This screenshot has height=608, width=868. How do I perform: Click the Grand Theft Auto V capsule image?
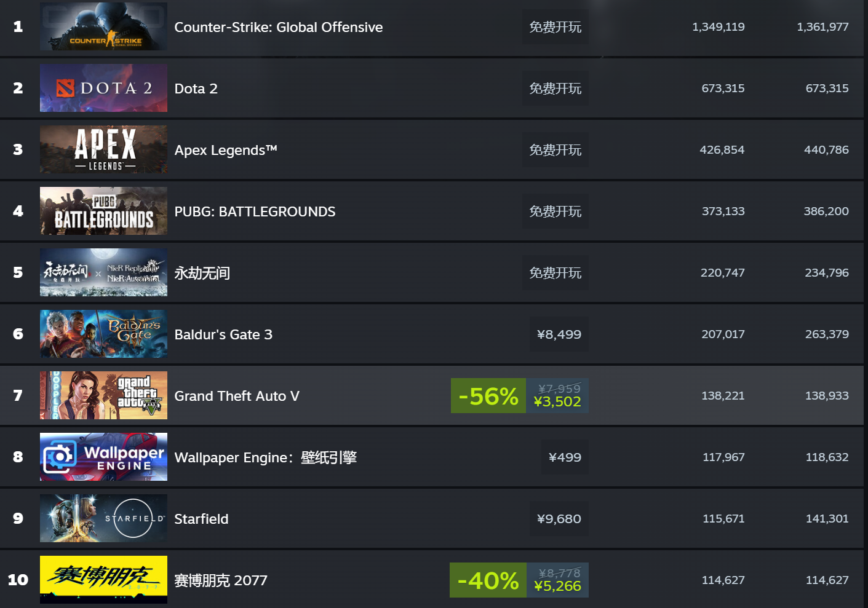103,395
